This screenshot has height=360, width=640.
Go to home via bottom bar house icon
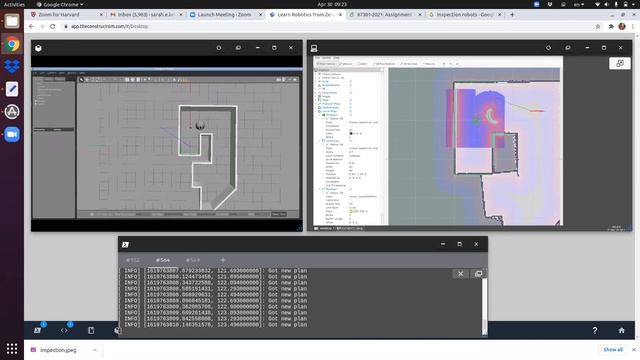621,330
